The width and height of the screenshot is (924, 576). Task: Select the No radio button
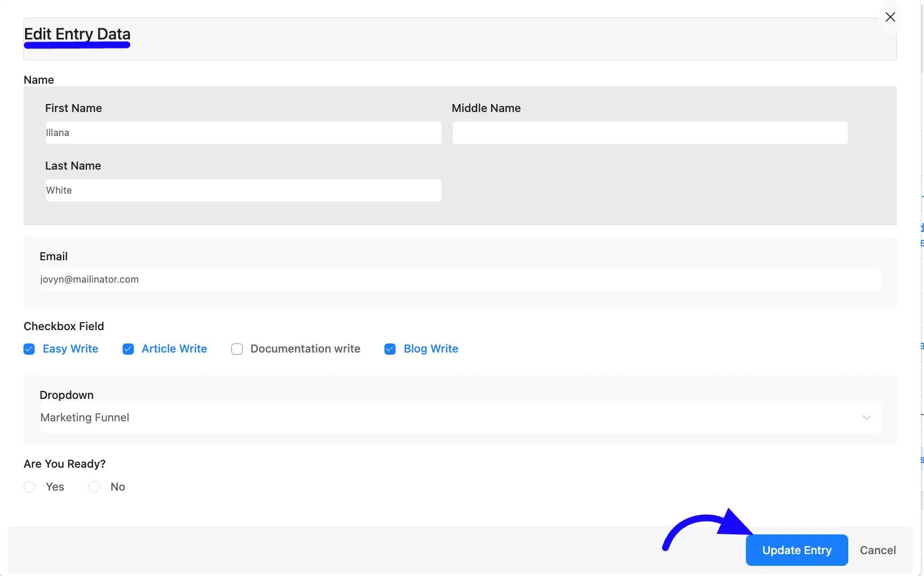pyautogui.click(x=94, y=487)
